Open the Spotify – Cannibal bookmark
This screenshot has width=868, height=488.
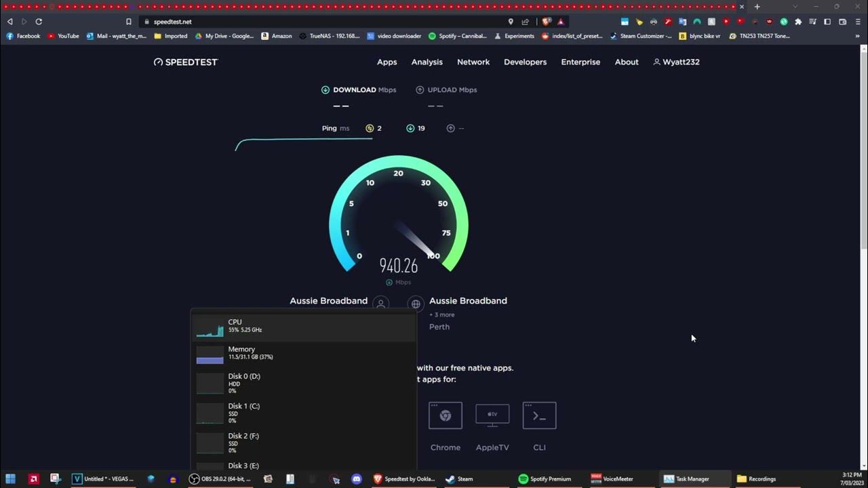458,36
